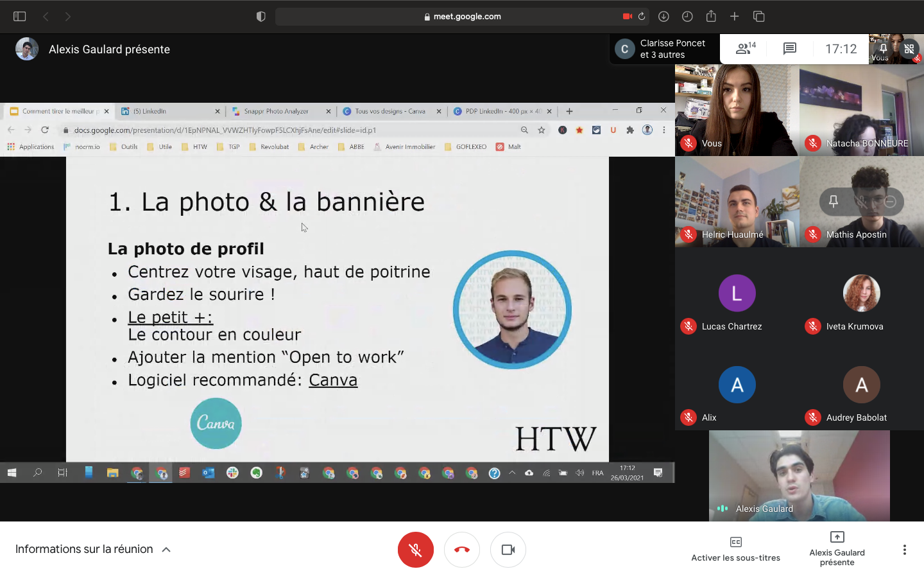This screenshot has width=924, height=578.
Task: Activate subtitles with Activer les sous-titres
Action: [735, 549]
